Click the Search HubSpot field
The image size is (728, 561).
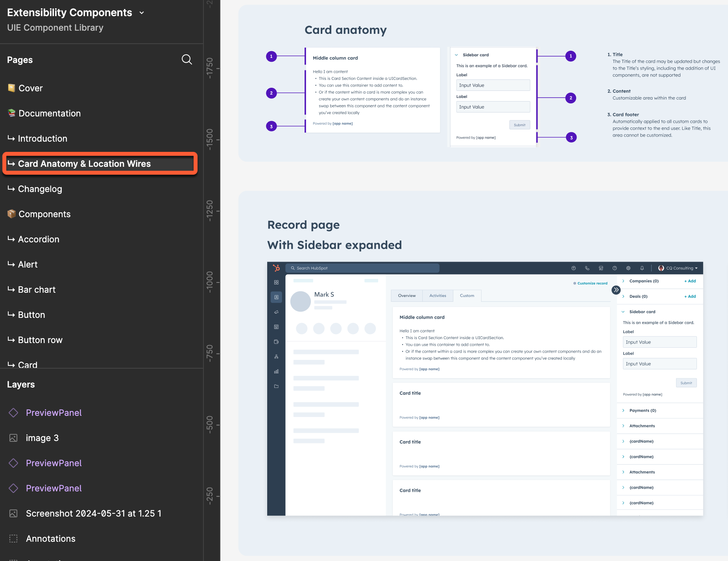click(362, 268)
